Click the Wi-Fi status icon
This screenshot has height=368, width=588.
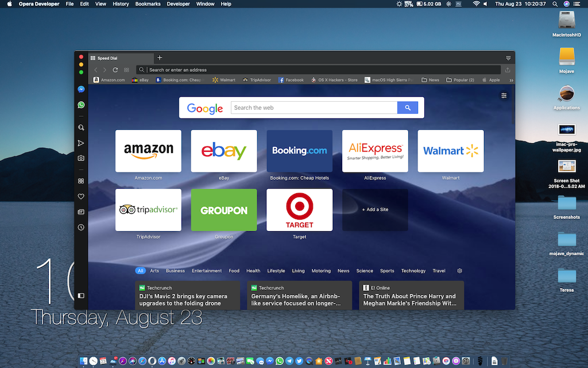click(476, 4)
